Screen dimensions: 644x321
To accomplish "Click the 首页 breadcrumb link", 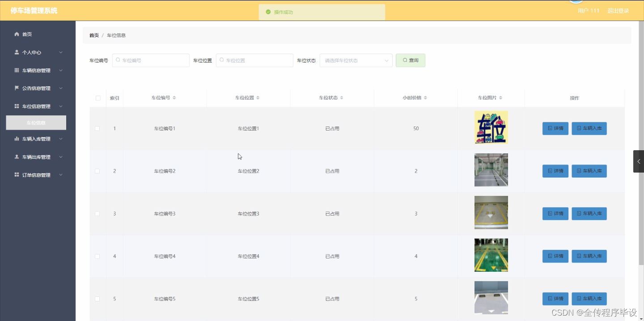I will pos(94,35).
